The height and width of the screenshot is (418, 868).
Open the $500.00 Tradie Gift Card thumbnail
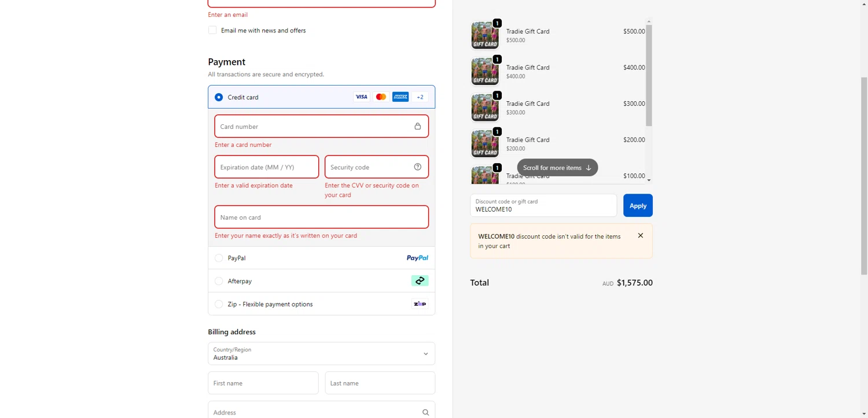485,35
